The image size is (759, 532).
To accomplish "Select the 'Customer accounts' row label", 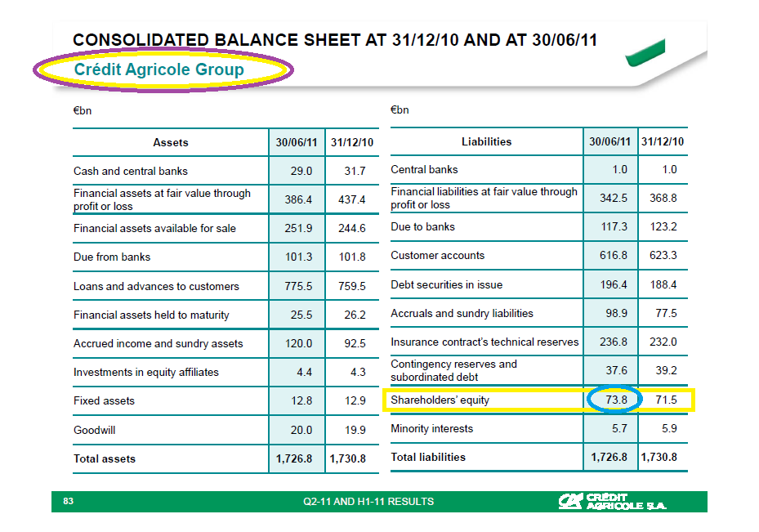I will (x=438, y=255).
